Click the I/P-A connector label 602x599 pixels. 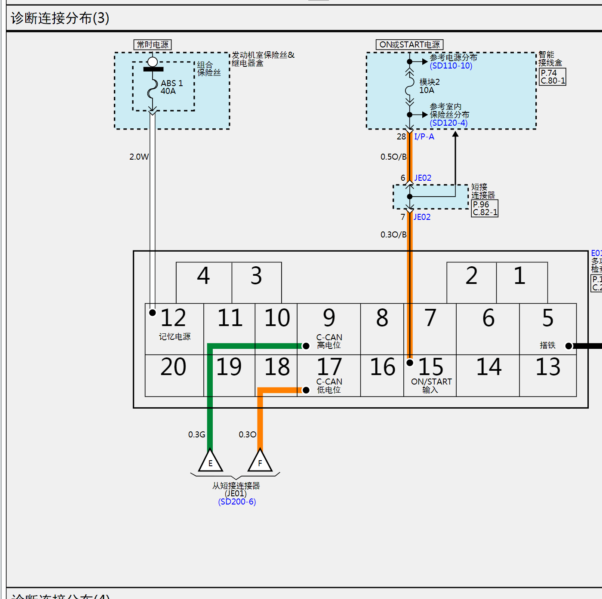coord(424,137)
